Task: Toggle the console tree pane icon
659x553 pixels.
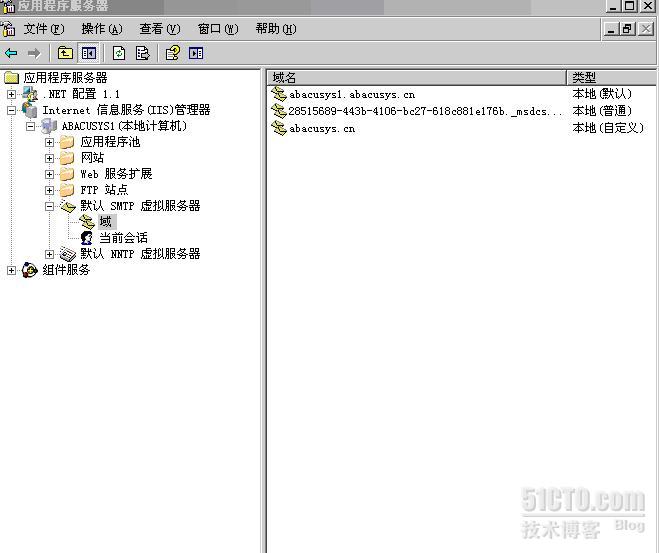Action: [x=89, y=53]
